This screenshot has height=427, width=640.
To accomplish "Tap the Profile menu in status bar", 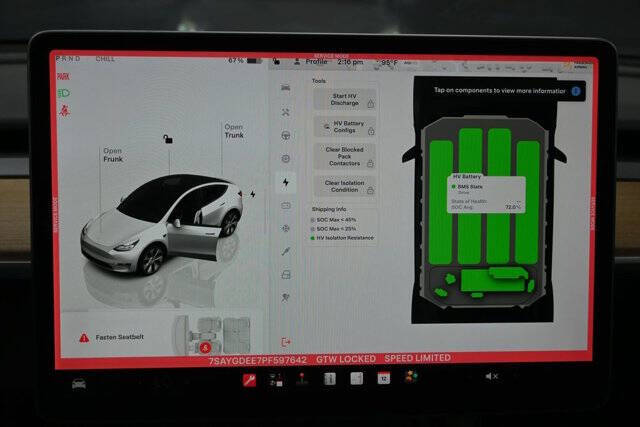I will click(x=311, y=62).
